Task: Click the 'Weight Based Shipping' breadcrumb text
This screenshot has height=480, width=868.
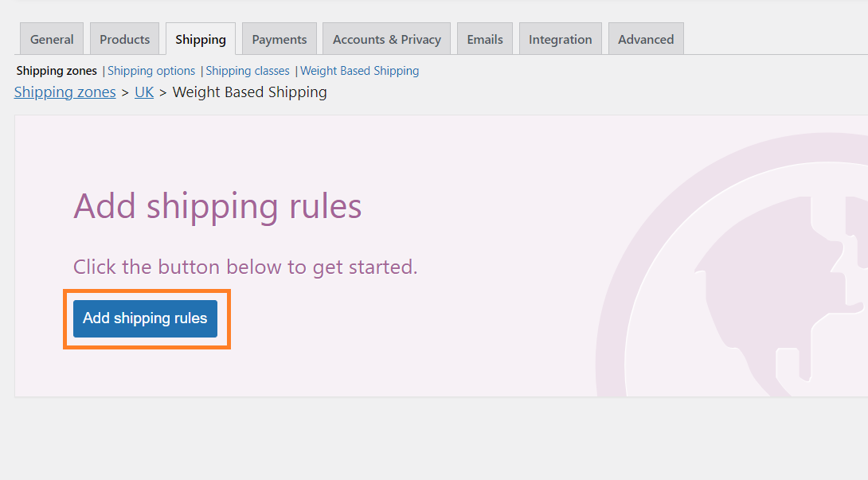Action: tap(250, 92)
